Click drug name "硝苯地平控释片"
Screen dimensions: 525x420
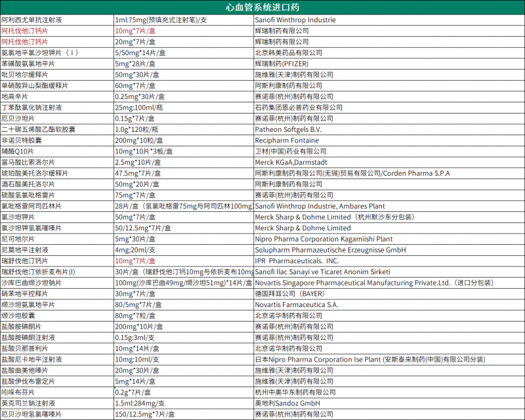click(25, 294)
